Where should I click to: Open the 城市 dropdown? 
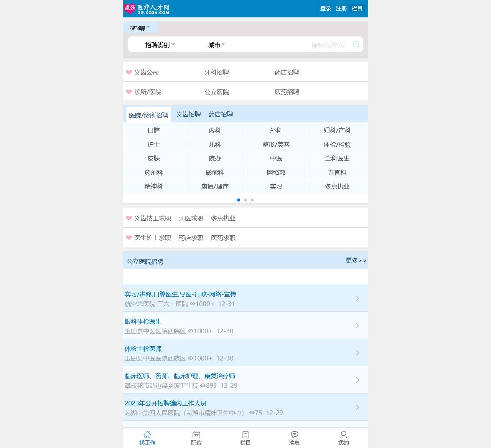(217, 45)
